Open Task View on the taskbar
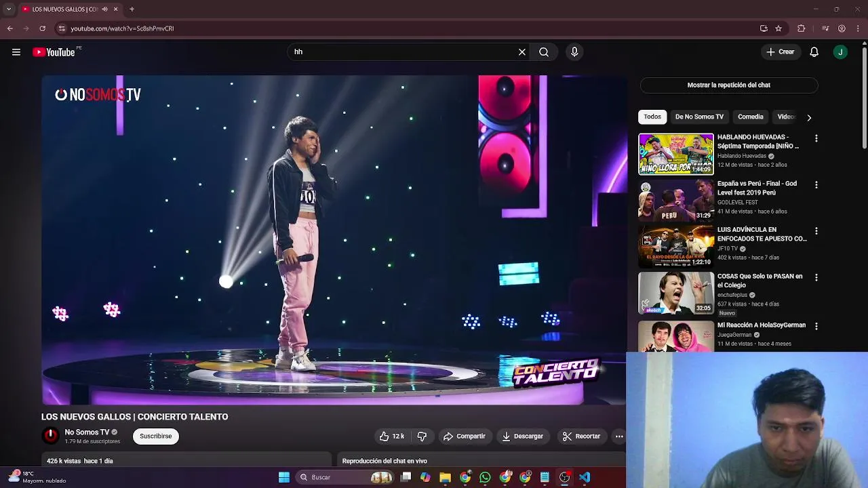Viewport: 868px width, 488px height. tap(406, 477)
